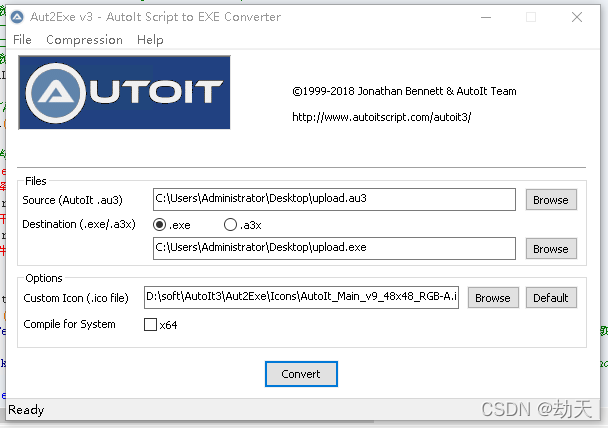Click the Jonathan Bennett copyright text
The image size is (608, 428).
point(404,91)
